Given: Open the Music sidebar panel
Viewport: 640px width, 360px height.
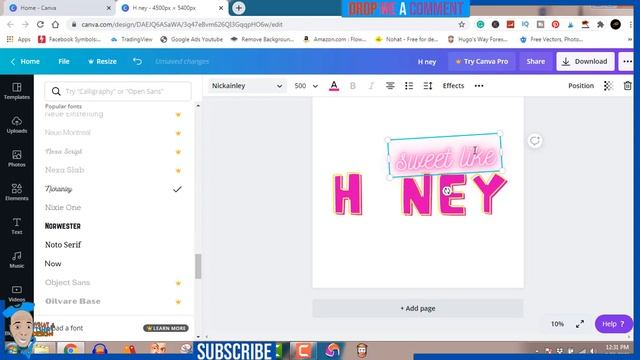Looking at the screenshot, I should point(17,260).
